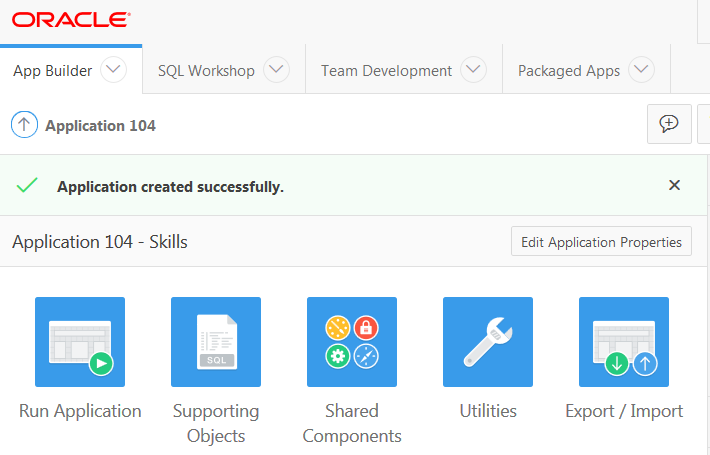
Task: Open the Utilities wrench icon
Action: 488,342
